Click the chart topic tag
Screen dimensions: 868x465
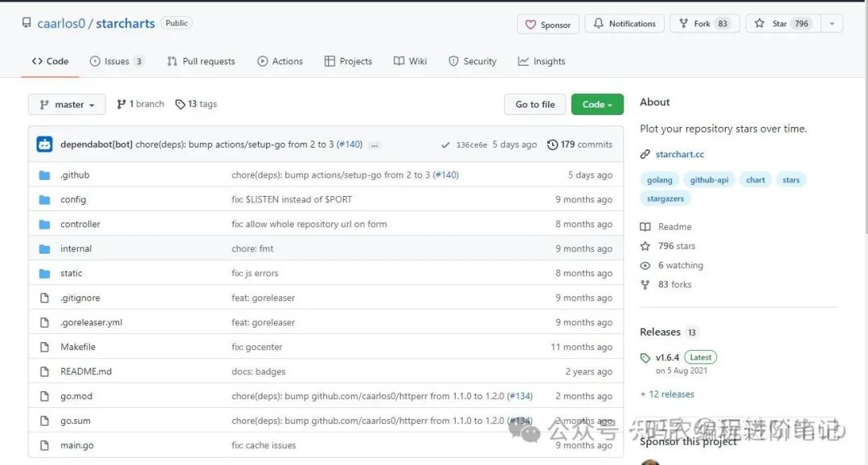coord(755,180)
